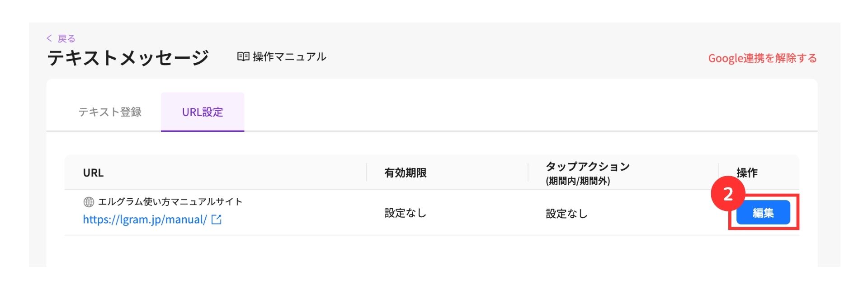Click the back chevron arrow icon
The height and width of the screenshot is (289, 868).
click(49, 38)
